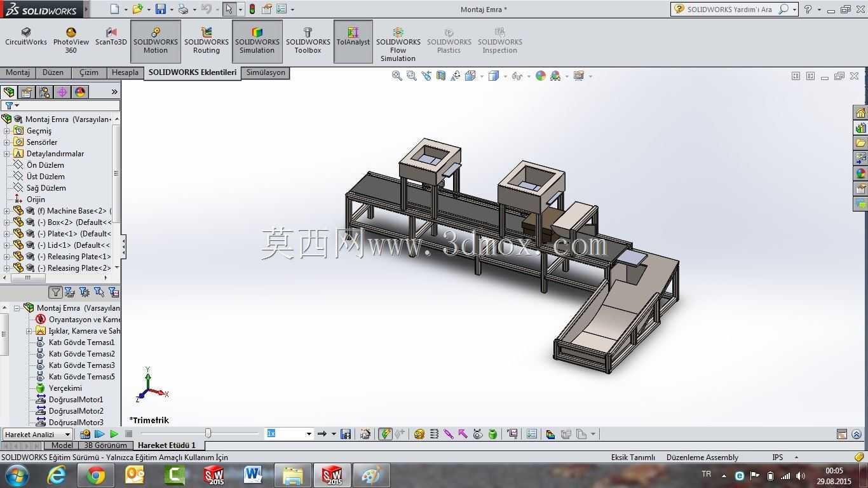Screen dimensions: 868x488
Task: Click the Zoom to Area icon
Action: tap(412, 76)
